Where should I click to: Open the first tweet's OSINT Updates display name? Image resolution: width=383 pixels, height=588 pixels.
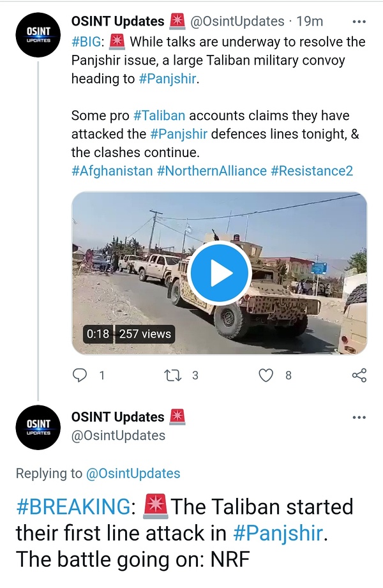(x=117, y=21)
